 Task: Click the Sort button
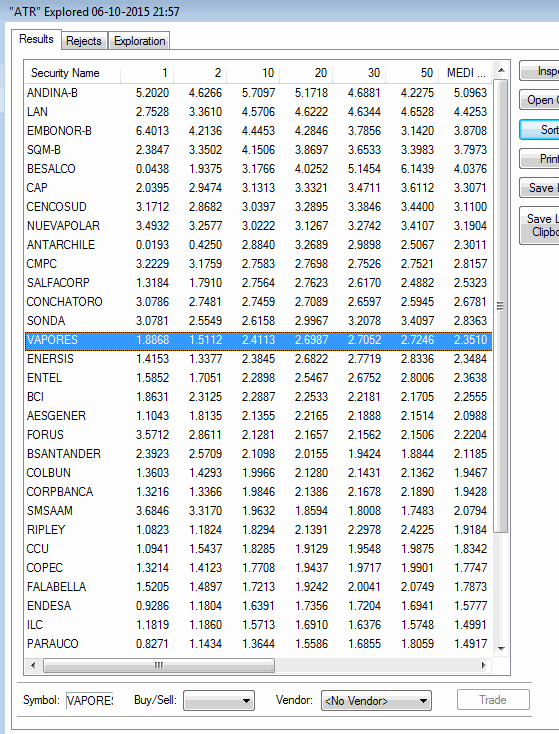tap(540, 130)
